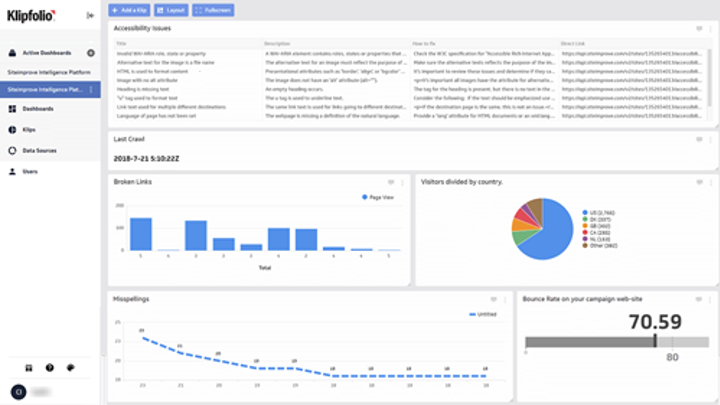
Task: Toggle Page View legend in Broken Links
Action: 376,198
